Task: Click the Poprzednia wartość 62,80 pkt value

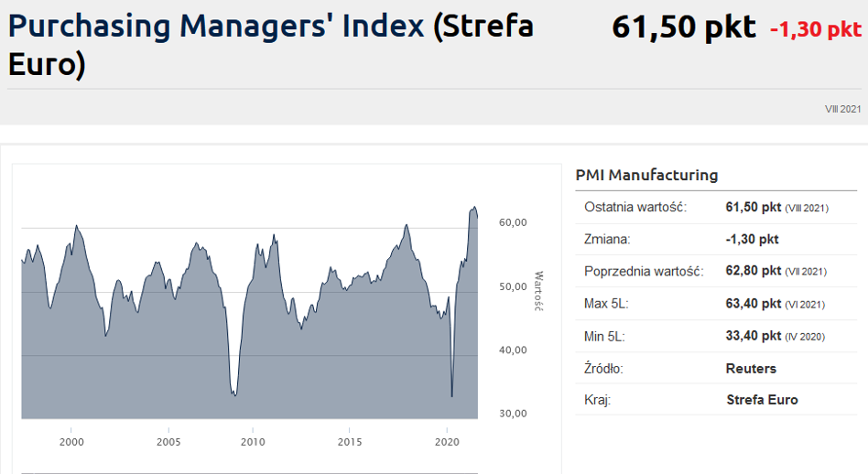Action: click(x=753, y=271)
